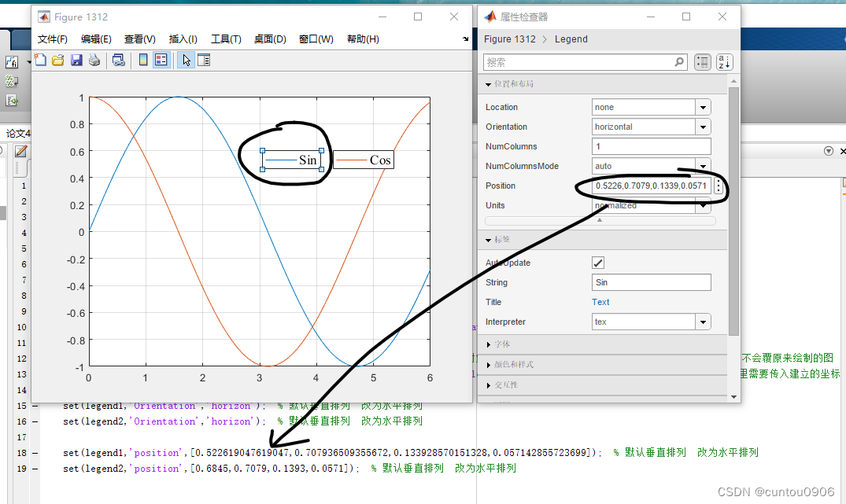846x504 pixels.
Task: Click the Title Text link
Action: pos(600,303)
